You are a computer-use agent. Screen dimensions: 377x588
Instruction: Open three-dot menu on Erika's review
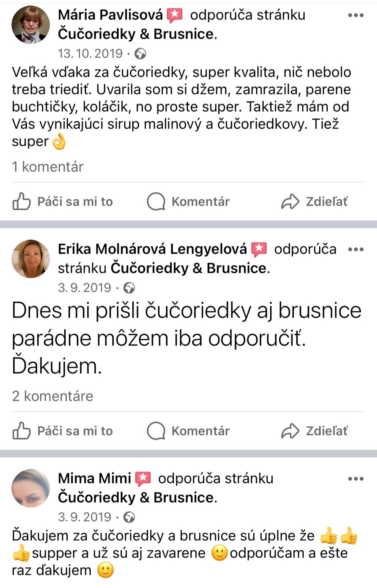[x=356, y=249]
